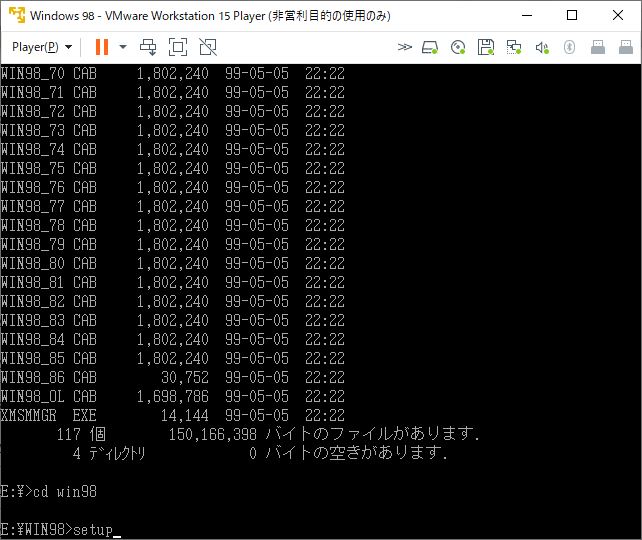This screenshot has height=540, width=642.
Task: Click the second printer icon at toolbar end
Action: (x=626, y=47)
